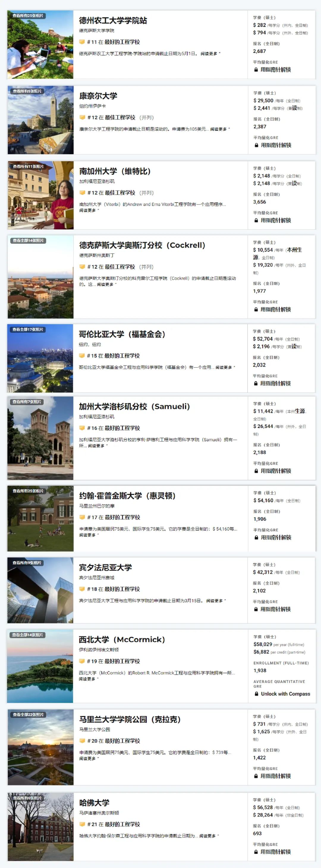Click the #21 ranking badge icon
The width and height of the screenshot is (321, 868).
82,825
